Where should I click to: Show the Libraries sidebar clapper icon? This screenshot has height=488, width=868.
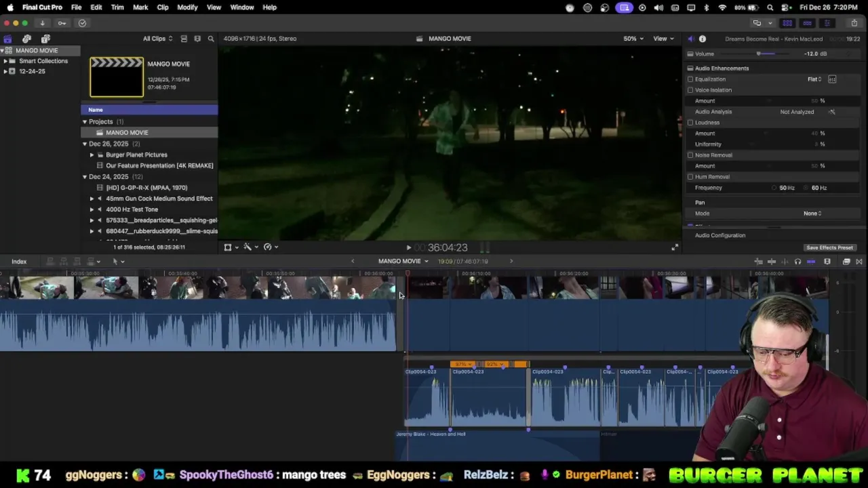(x=7, y=39)
